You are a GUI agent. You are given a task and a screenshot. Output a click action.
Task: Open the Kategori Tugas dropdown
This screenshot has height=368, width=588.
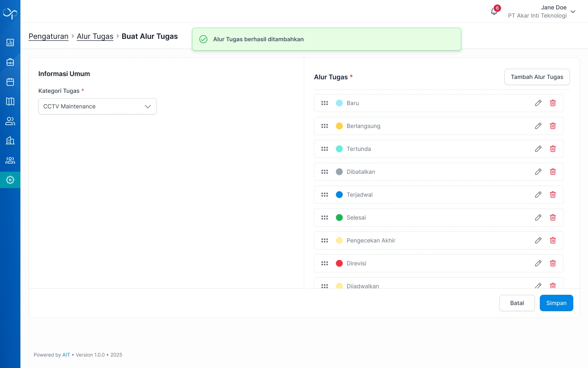[98, 106]
